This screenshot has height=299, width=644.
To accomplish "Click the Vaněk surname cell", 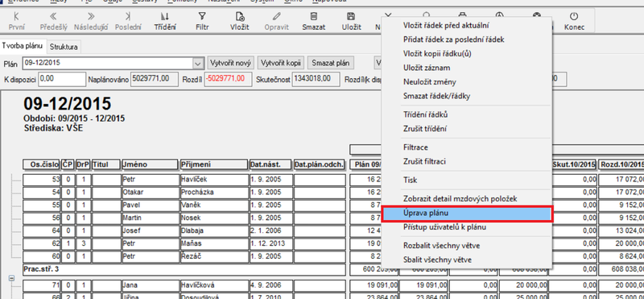I will coord(214,206).
